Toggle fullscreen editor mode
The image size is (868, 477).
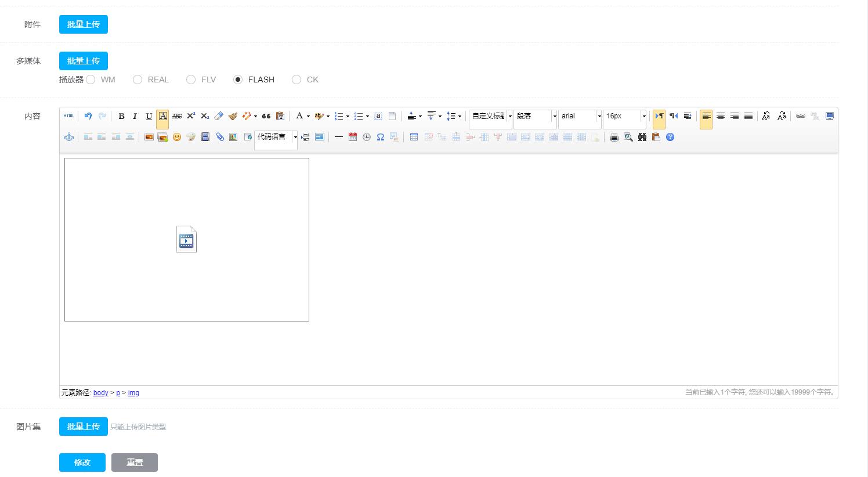[830, 116]
